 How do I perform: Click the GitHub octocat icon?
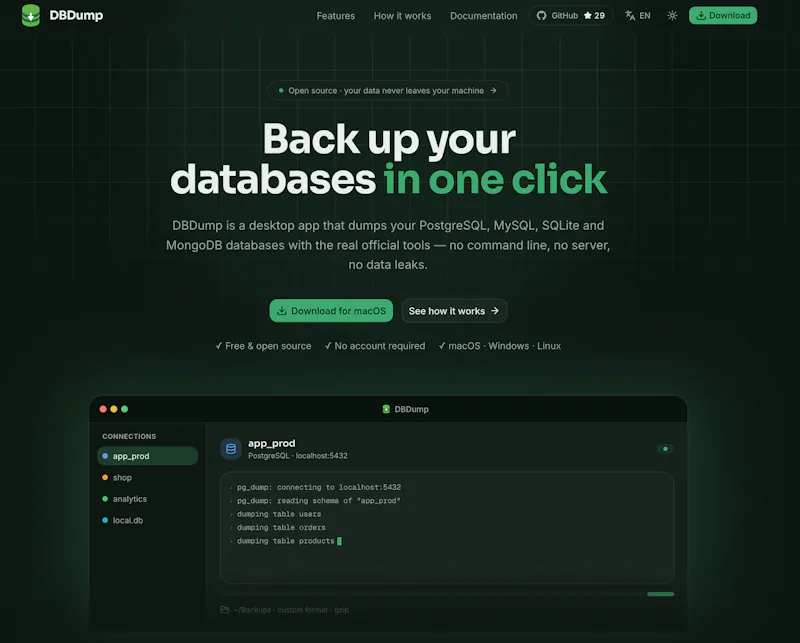(x=541, y=15)
